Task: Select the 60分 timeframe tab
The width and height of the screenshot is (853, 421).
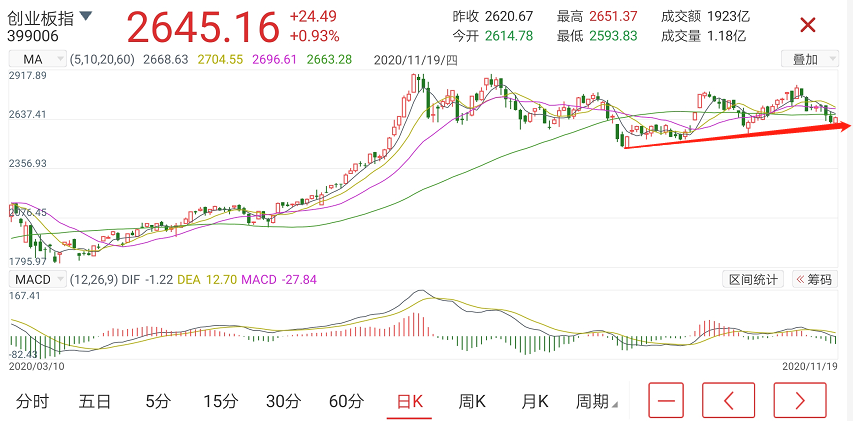Action: click(346, 401)
